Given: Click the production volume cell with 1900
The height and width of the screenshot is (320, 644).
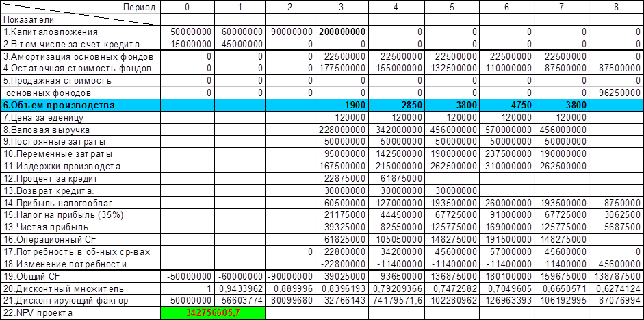Looking at the screenshot, I should click(x=342, y=106).
